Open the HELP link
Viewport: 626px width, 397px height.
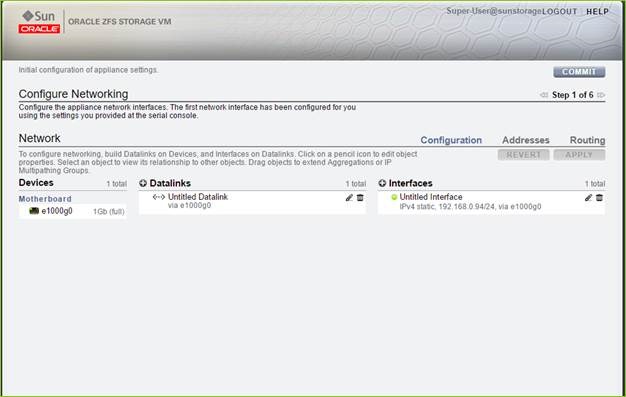click(597, 12)
